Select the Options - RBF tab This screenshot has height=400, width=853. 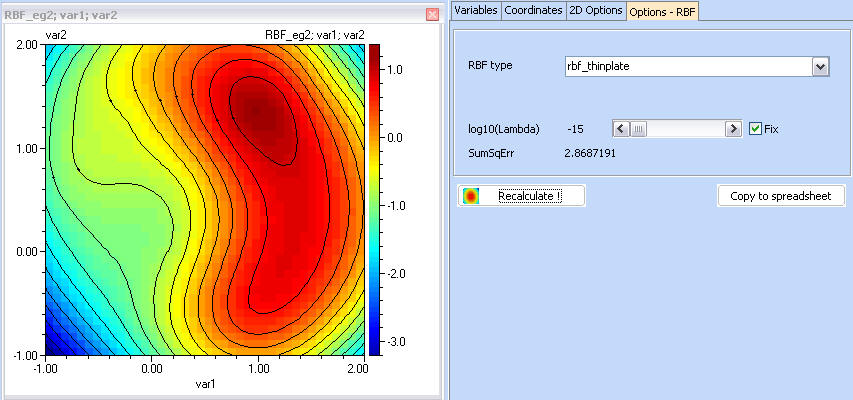[x=662, y=11]
